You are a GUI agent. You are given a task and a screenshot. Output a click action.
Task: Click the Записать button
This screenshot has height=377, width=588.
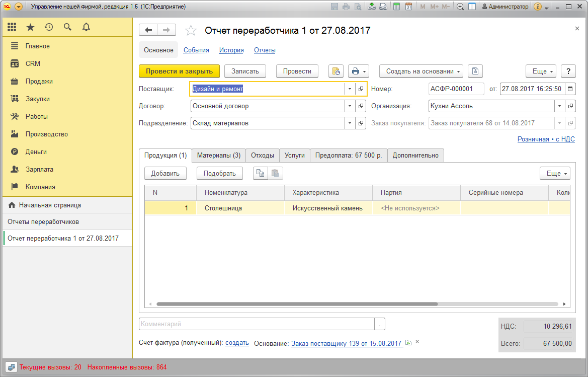(x=245, y=71)
